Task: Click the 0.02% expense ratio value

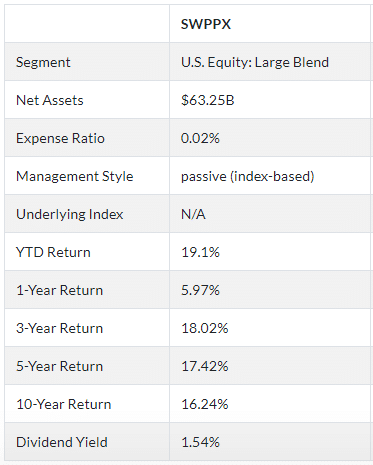Action: pyautogui.click(x=200, y=138)
